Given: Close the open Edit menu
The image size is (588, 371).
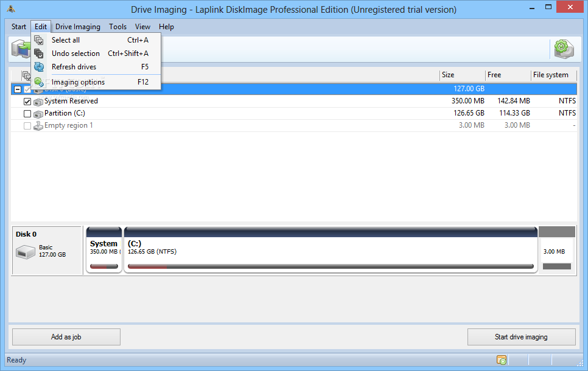Looking at the screenshot, I should point(41,27).
